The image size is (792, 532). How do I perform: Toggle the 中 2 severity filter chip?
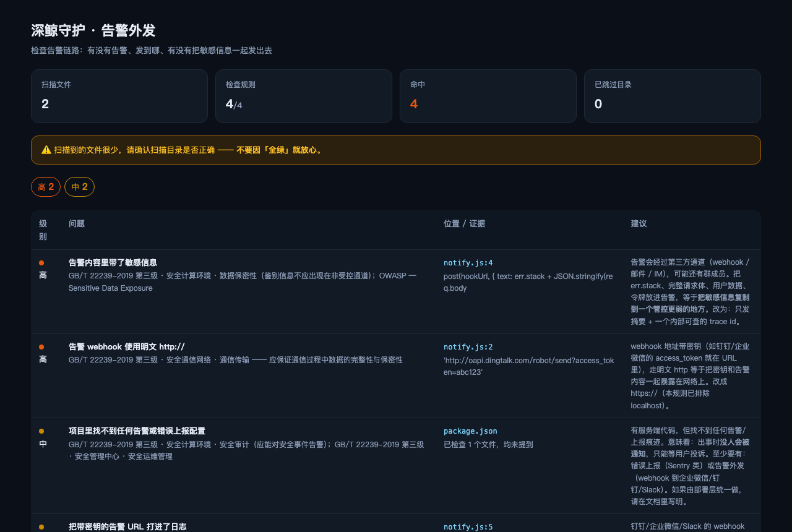[79, 187]
